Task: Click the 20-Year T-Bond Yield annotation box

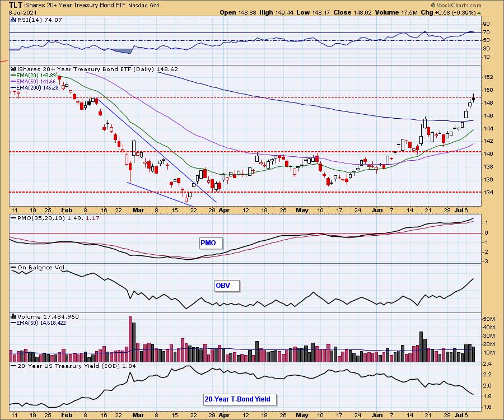Action: tap(240, 399)
